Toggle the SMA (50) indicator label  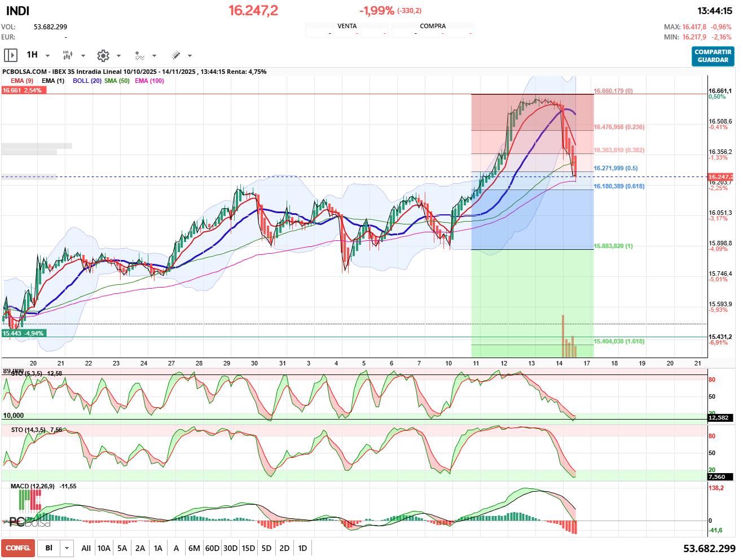click(117, 81)
